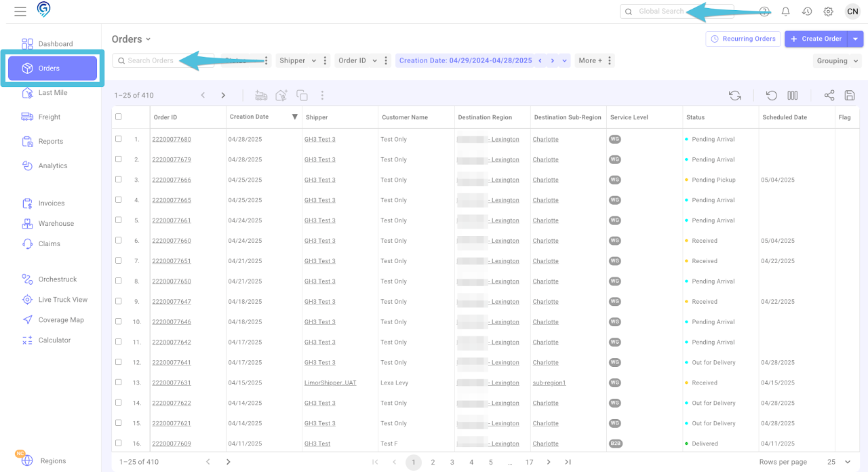This screenshot has width=868, height=472.
Task: Check the box for order 22200077680
Action: pyautogui.click(x=119, y=139)
